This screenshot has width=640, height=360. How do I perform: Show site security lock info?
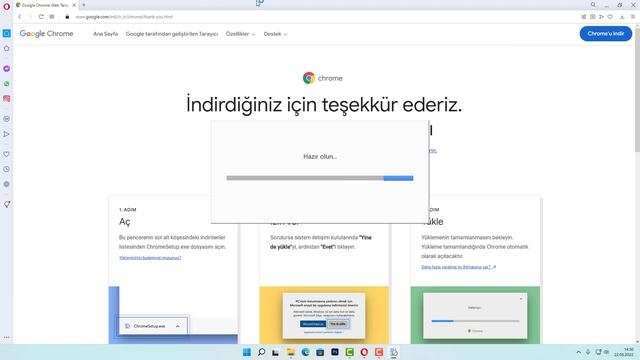67,17
